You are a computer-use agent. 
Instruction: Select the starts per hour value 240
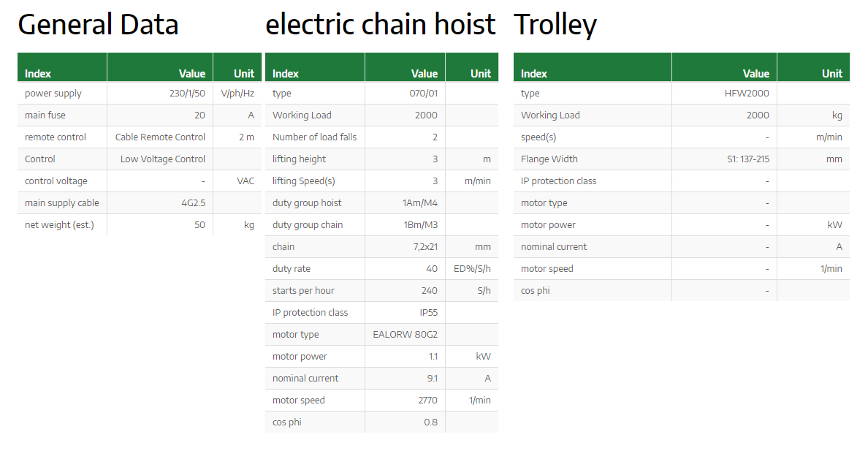pos(429,290)
